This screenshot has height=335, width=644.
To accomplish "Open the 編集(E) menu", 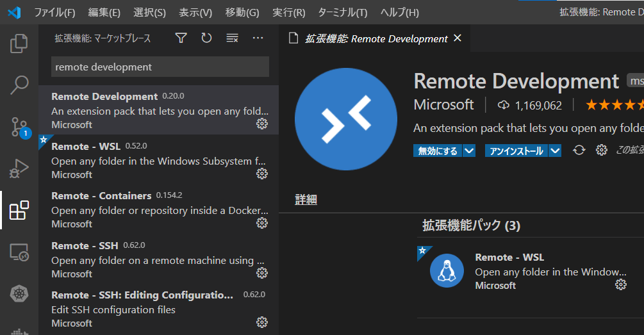I will click(104, 13).
